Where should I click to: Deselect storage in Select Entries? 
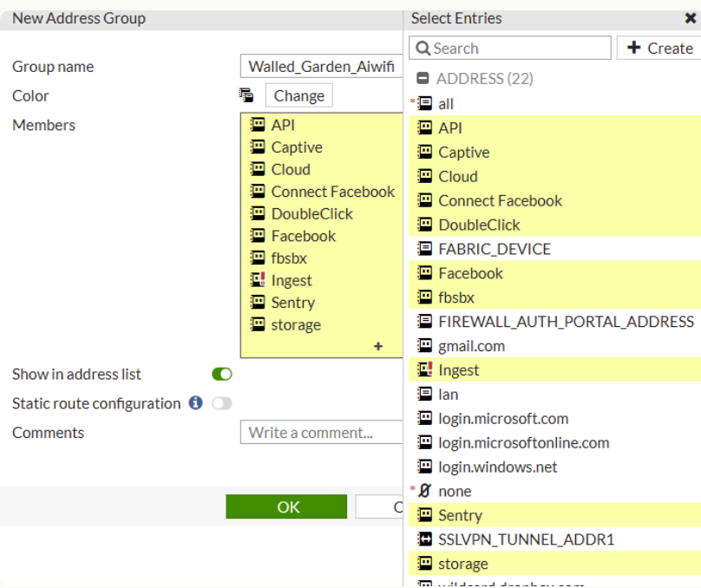(554, 563)
